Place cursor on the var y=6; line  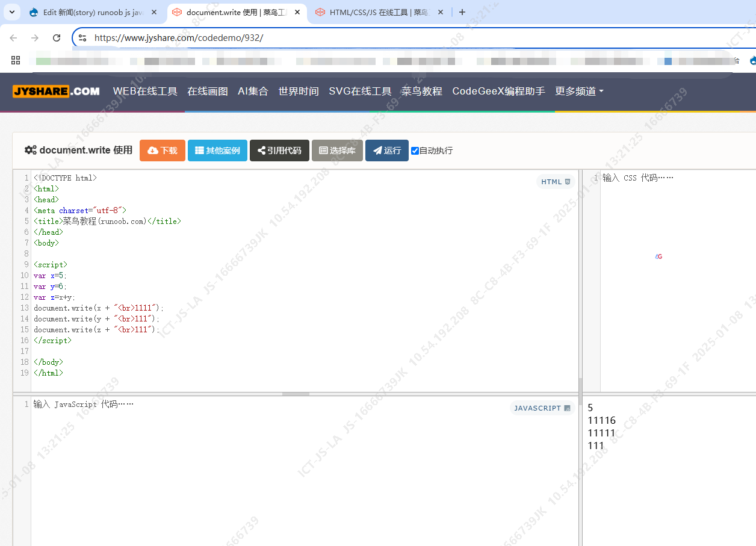coord(51,287)
